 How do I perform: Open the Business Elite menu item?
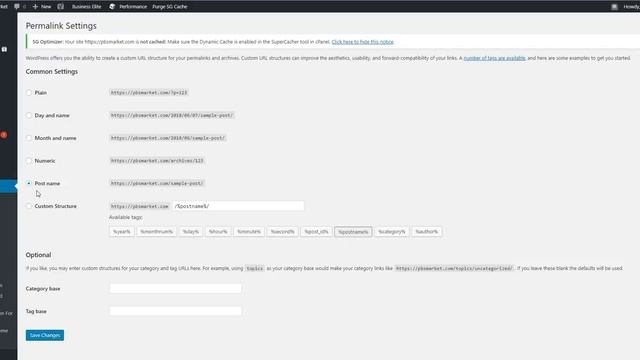(87, 7)
